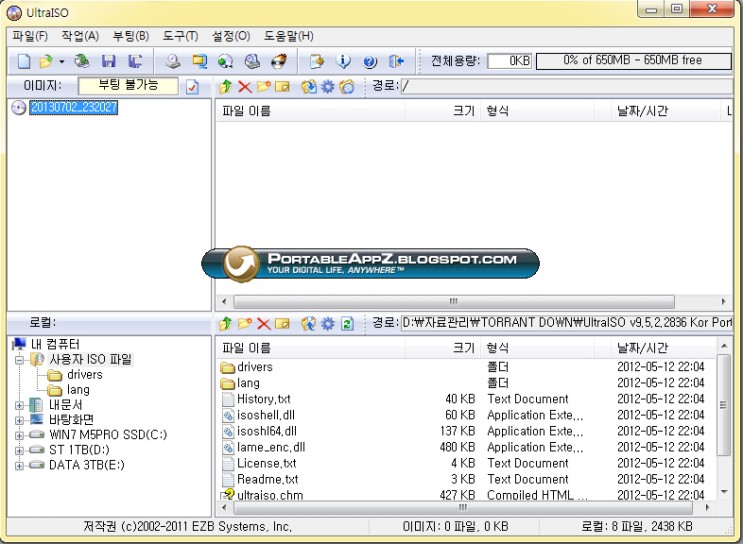Click the Save As double-floppy icon
Screen dimensions: 743x544
click(135, 61)
